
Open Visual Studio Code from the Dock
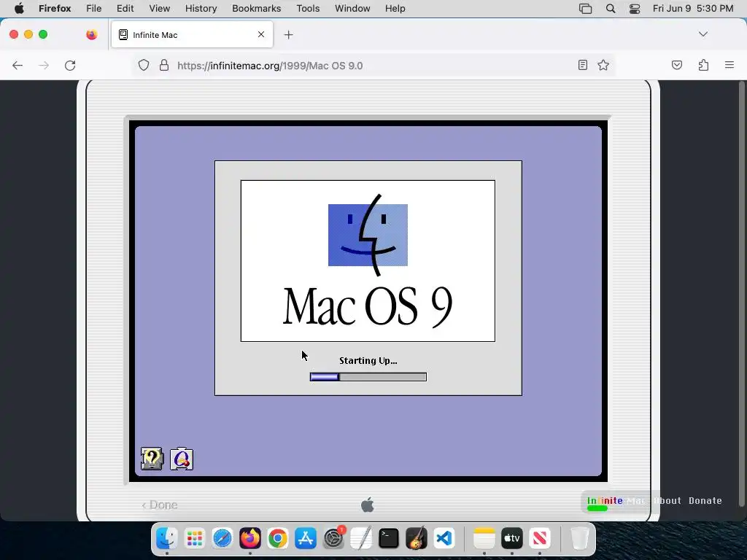(x=444, y=539)
